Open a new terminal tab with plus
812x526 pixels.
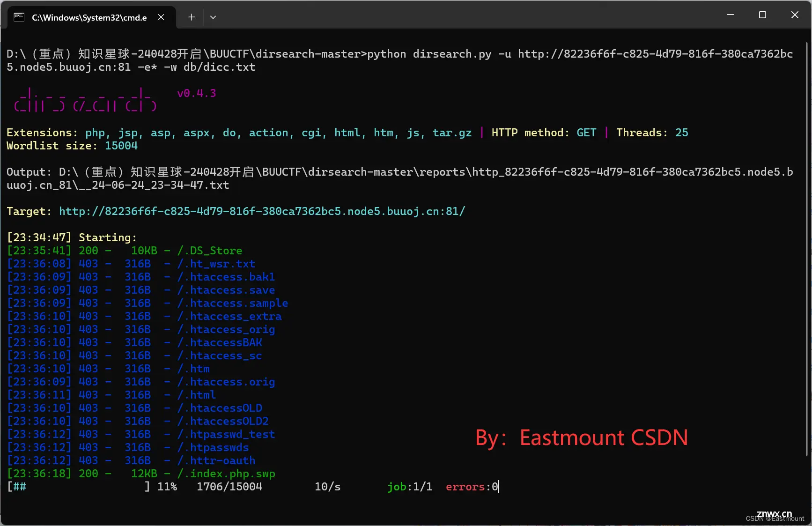pos(192,17)
